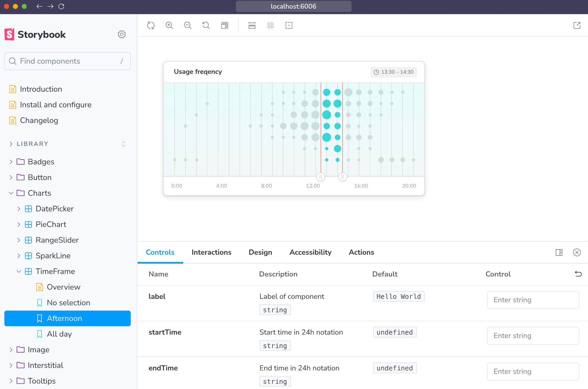This screenshot has width=588, height=389.
Task: Click the 12:00 axis label
Action: pyautogui.click(x=313, y=186)
